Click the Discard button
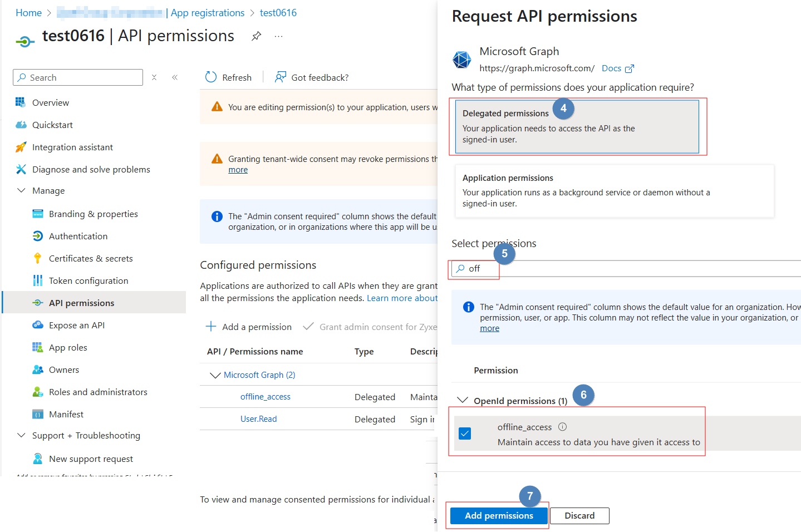The height and width of the screenshot is (532, 801). (579, 516)
